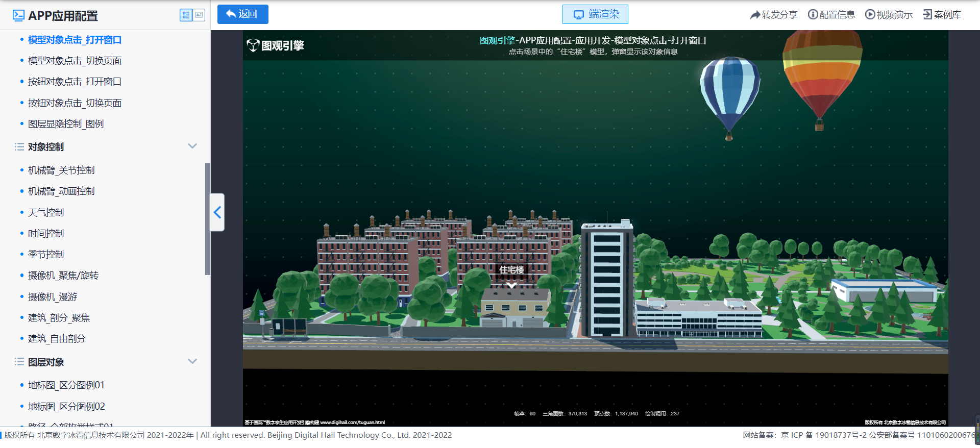Viewport: 980px width, 448px height.
Task: Open 地标图_区分图例02 example
Action: [x=66, y=407]
